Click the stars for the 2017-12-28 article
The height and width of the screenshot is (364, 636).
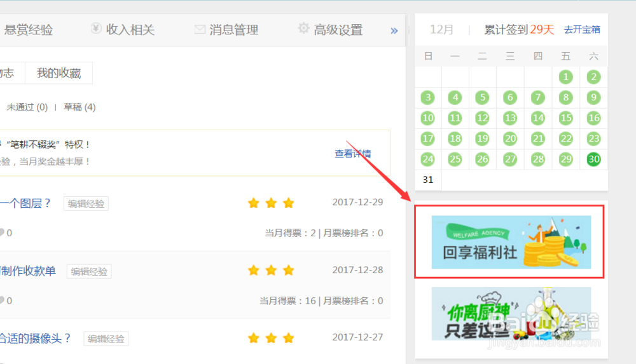[x=271, y=271]
